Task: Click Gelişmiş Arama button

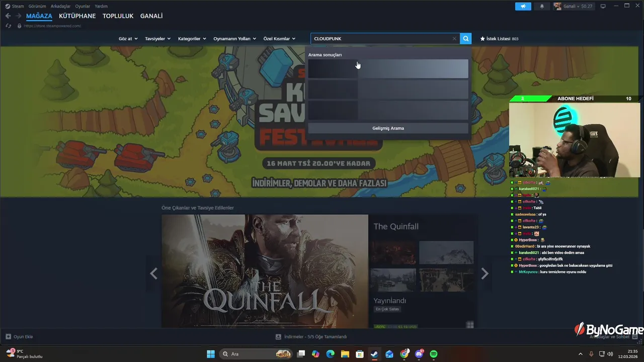Action: tap(388, 128)
